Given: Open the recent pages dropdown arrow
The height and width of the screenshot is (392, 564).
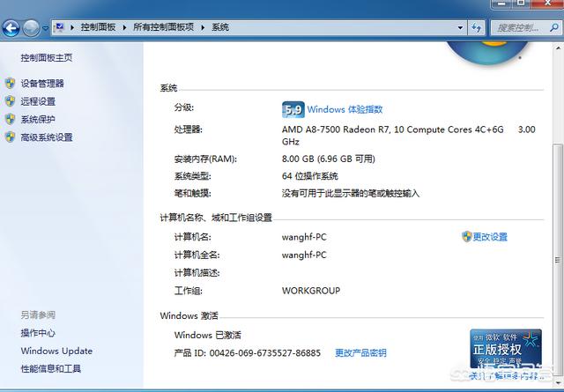Looking at the screenshot, I should [x=45, y=28].
